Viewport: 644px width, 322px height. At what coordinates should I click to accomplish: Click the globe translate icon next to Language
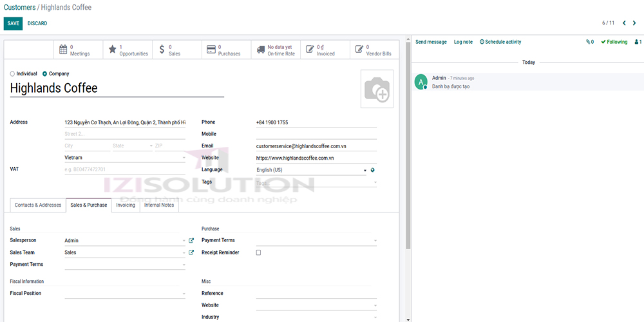[x=372, y=170]
